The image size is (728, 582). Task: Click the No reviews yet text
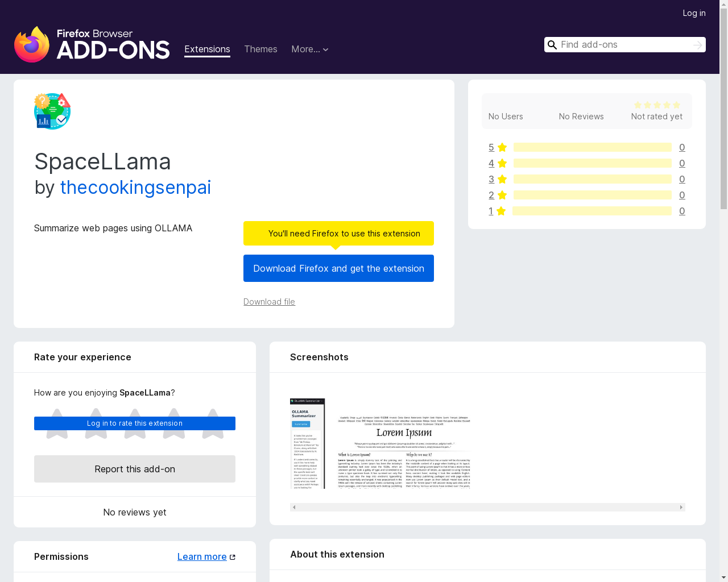pyautogui.click(x=135, y=512)
